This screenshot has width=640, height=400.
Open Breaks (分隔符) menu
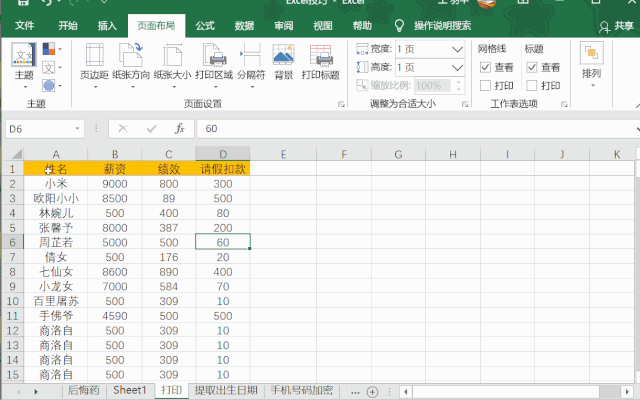tap(251, 67)
